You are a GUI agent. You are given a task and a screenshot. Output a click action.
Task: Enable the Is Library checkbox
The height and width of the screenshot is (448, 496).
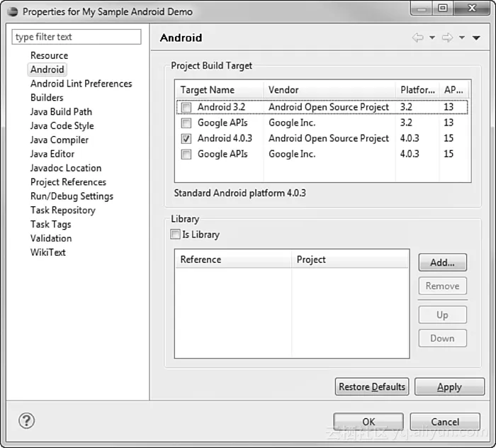pos(175,234)
